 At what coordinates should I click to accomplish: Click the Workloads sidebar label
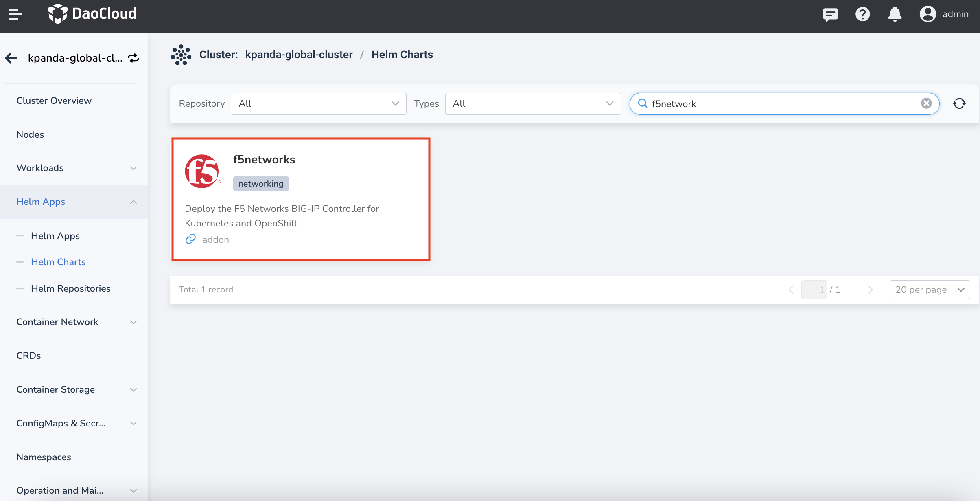(40, 168)
